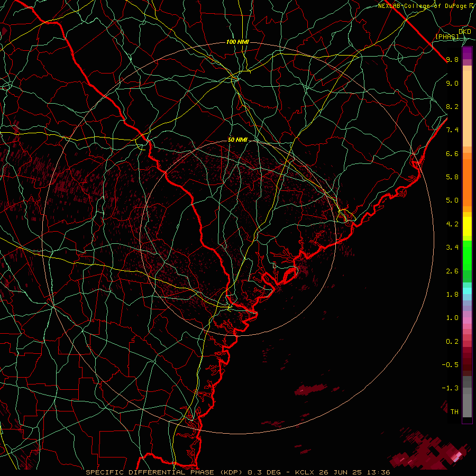The image size is (476, 476).
Task: Click the -1.3 value on the scale
Action: 450,388
